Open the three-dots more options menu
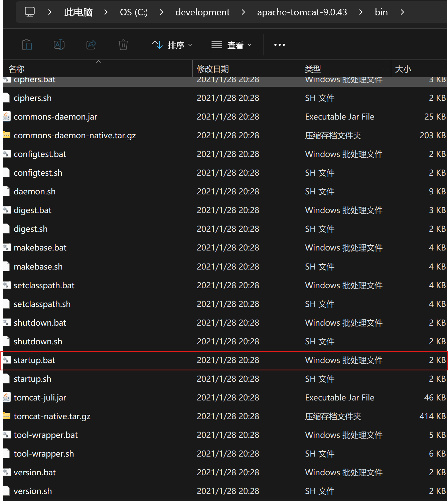Screen dimensions: 448x501 point(280,45)
